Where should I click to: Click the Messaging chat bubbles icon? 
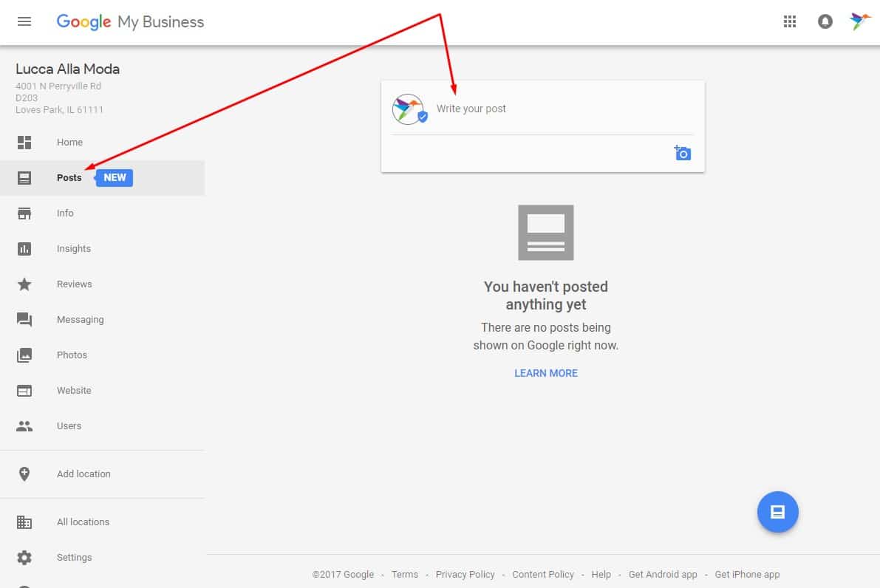click(x=24, y=320)
